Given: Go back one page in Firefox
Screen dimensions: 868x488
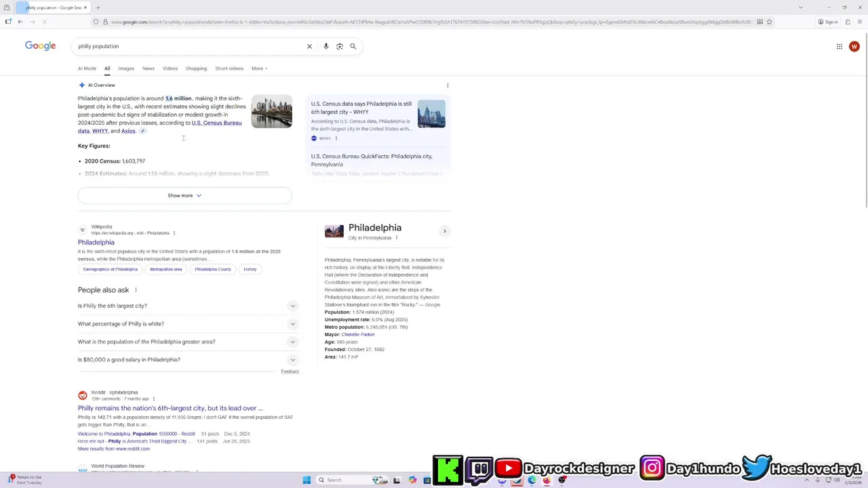Looking at the screenshot, I should 20,22.
